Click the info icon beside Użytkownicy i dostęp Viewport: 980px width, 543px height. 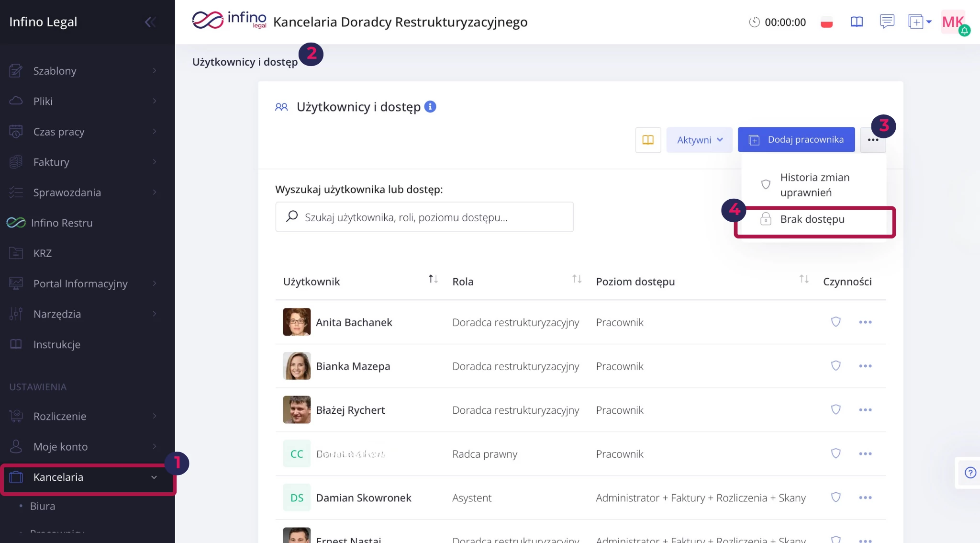click(430, 106)
